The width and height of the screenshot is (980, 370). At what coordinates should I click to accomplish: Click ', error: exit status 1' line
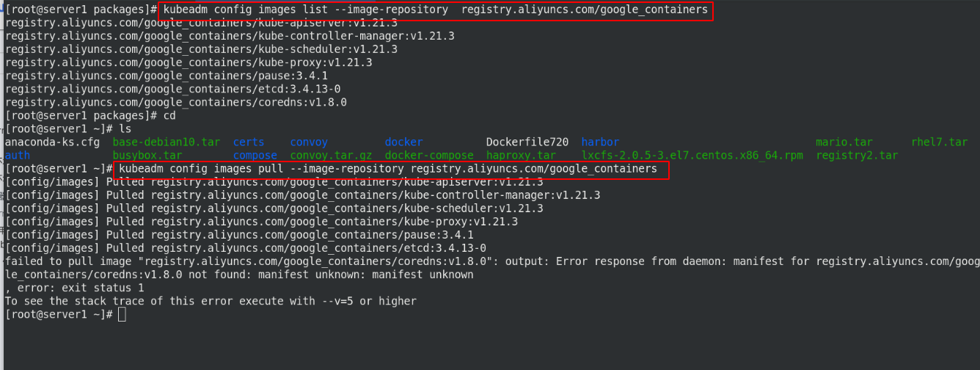point(75,287)
